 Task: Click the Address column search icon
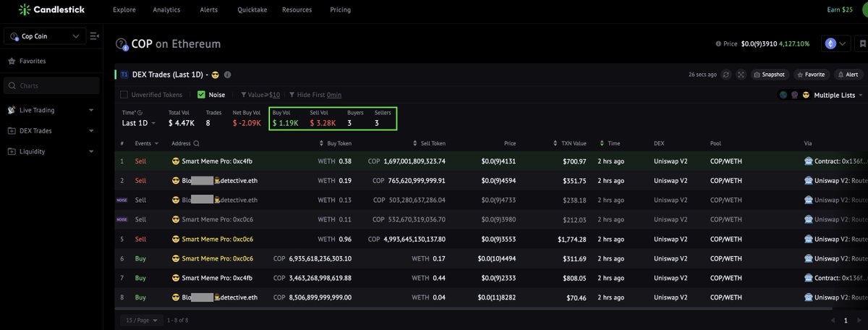pyautogui.click(x=196, y=143)
